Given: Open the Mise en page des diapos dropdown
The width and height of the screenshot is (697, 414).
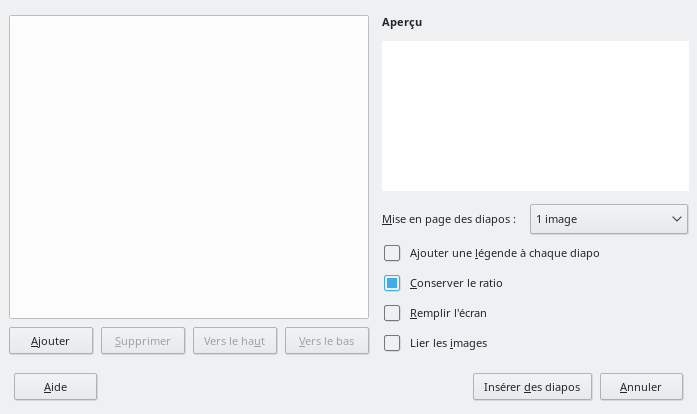Looking at the screenshot, I should coord(608,218).
